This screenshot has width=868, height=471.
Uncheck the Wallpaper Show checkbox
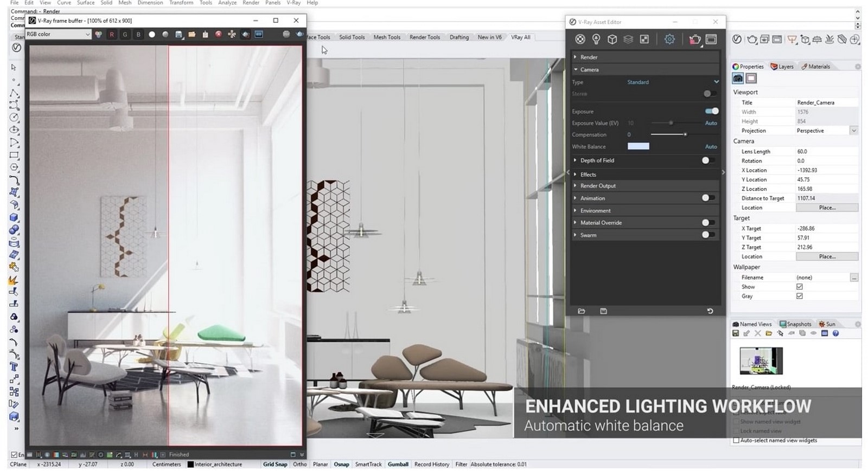(799, 287)
